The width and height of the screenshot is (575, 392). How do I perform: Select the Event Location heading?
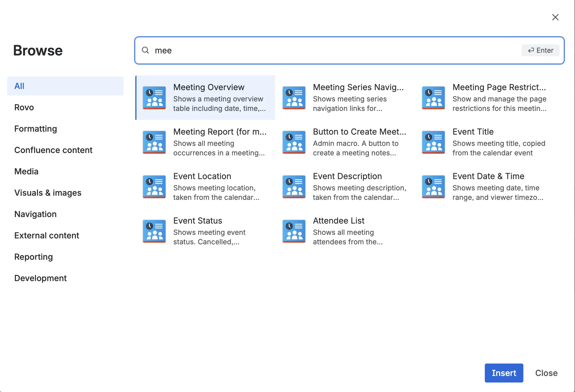(x=202, y=176)
